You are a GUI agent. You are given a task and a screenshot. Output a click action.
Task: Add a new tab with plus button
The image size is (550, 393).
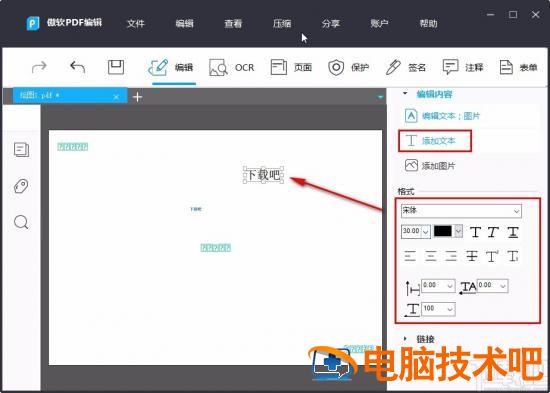138,97
